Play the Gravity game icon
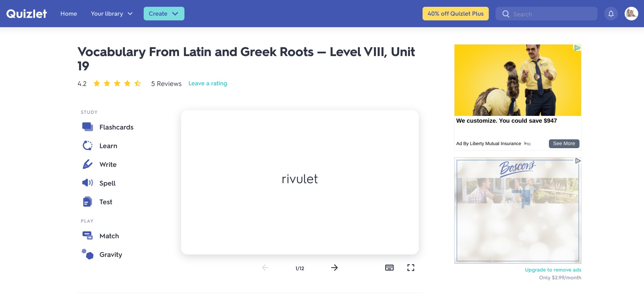The height and width of the screenshot is (297, 644). (x=88, y=254)
